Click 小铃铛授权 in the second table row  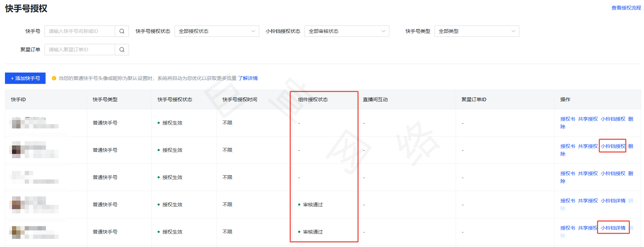coord(613,146)
